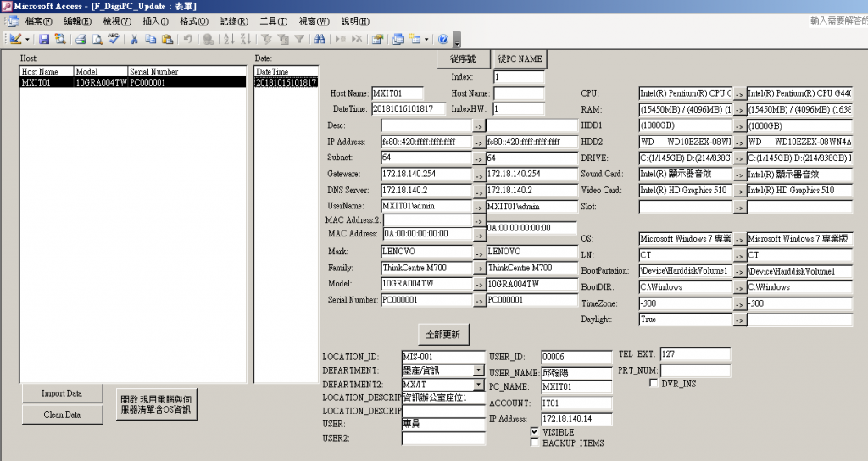Click the TEL_EXT field showing 127
The width and height of the screenshot is (868, 461).
[x=695, y=354]
